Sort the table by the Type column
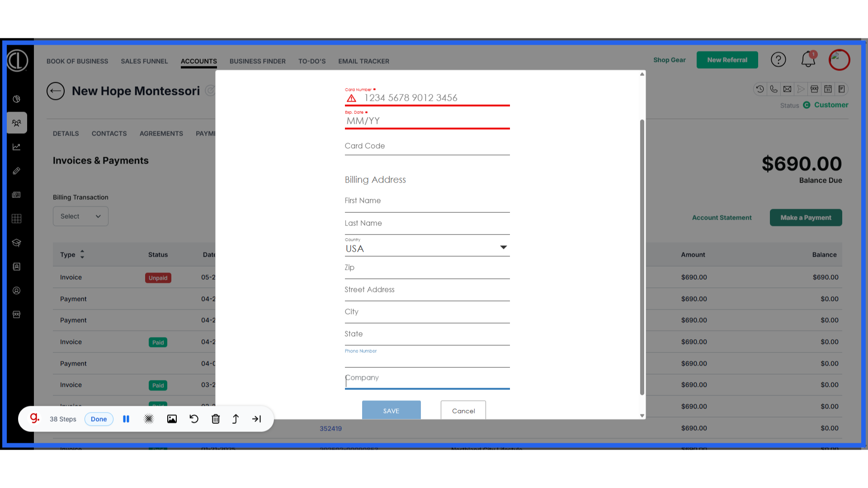Viewport: 868px width, 488px height. [x=72, y=254]
